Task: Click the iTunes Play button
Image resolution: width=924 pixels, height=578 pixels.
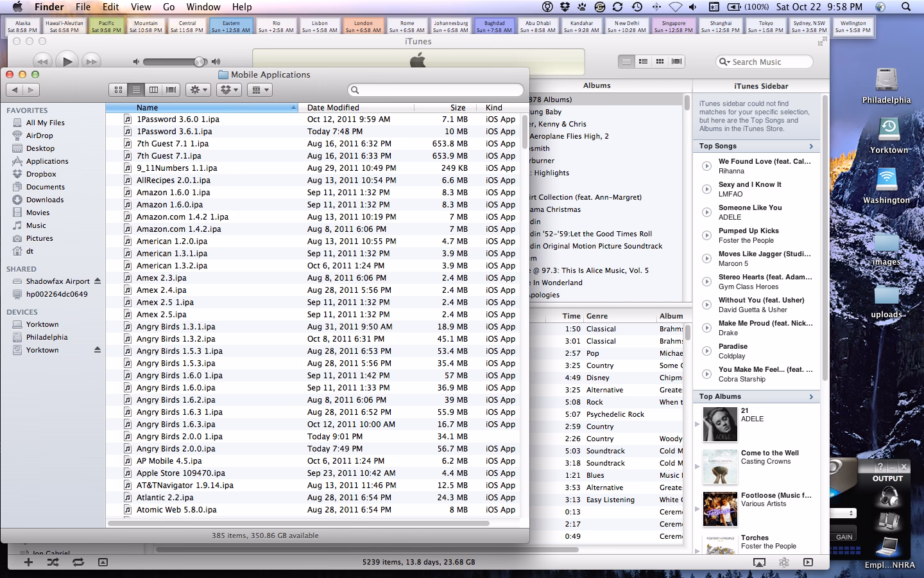Action: (67, 62)
